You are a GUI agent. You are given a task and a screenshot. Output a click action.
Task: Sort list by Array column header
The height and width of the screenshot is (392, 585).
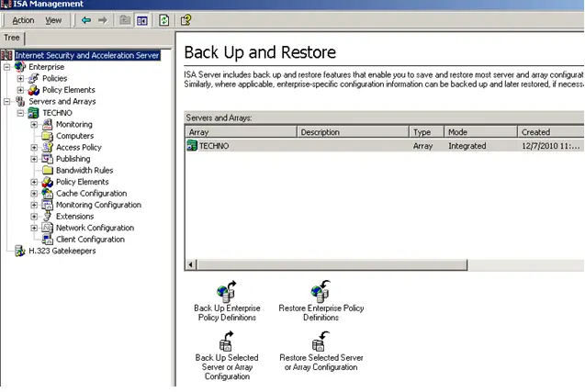click(x=241, y=132)
